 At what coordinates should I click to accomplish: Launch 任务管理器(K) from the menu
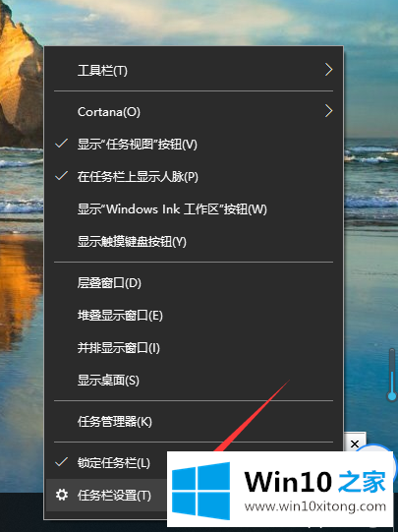pyautogui.click(x=194, y=422)
